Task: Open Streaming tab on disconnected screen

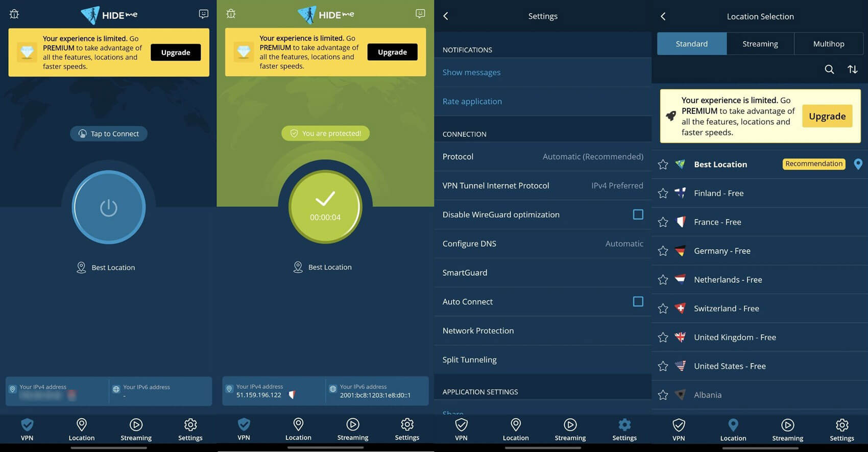Action: (136, 430)
